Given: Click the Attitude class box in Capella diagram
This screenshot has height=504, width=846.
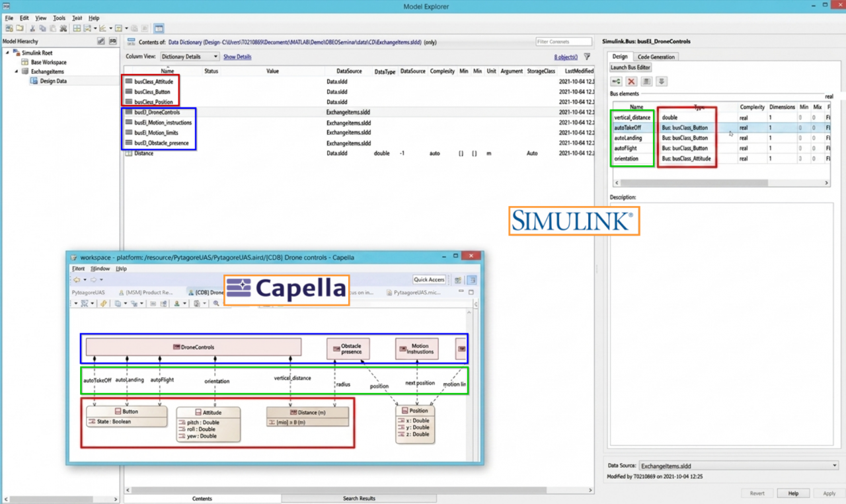Looking at the screenshot, I should (208, 423).
